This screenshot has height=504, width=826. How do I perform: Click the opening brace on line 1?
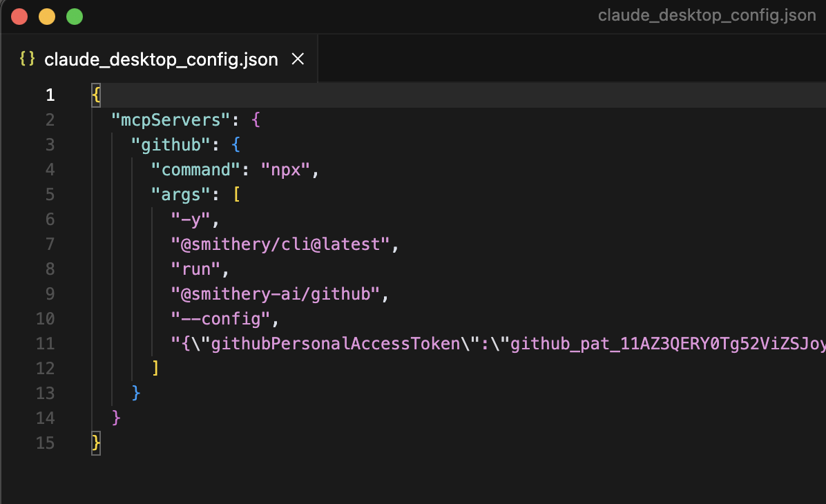96,95
